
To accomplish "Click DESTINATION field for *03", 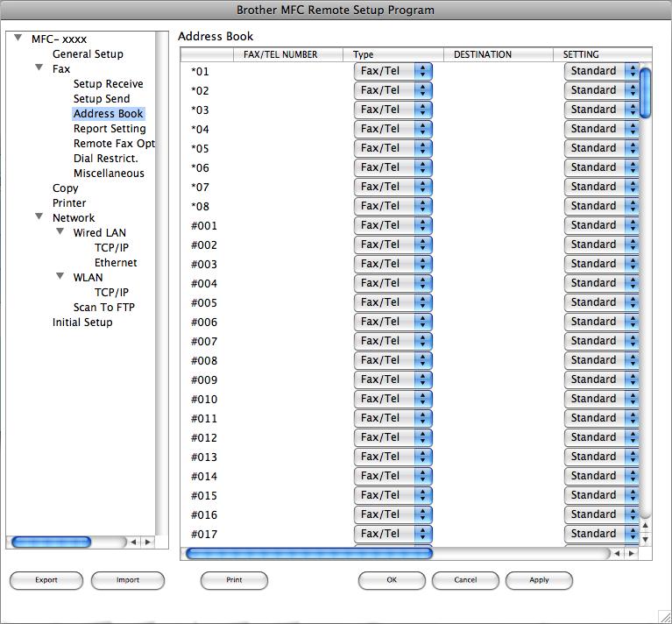I will (x=498, y=110).
